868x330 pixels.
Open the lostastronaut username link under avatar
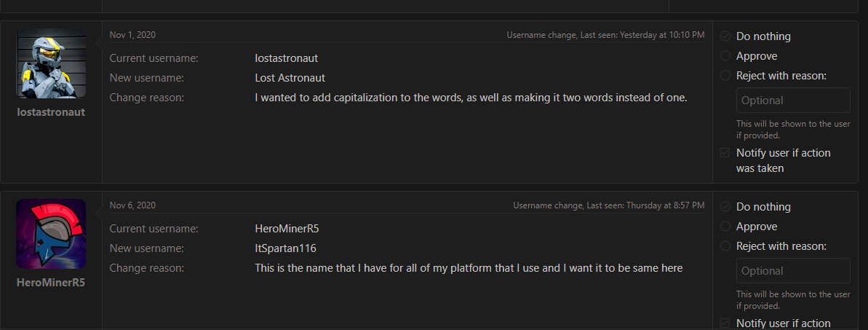pos(51,112)
